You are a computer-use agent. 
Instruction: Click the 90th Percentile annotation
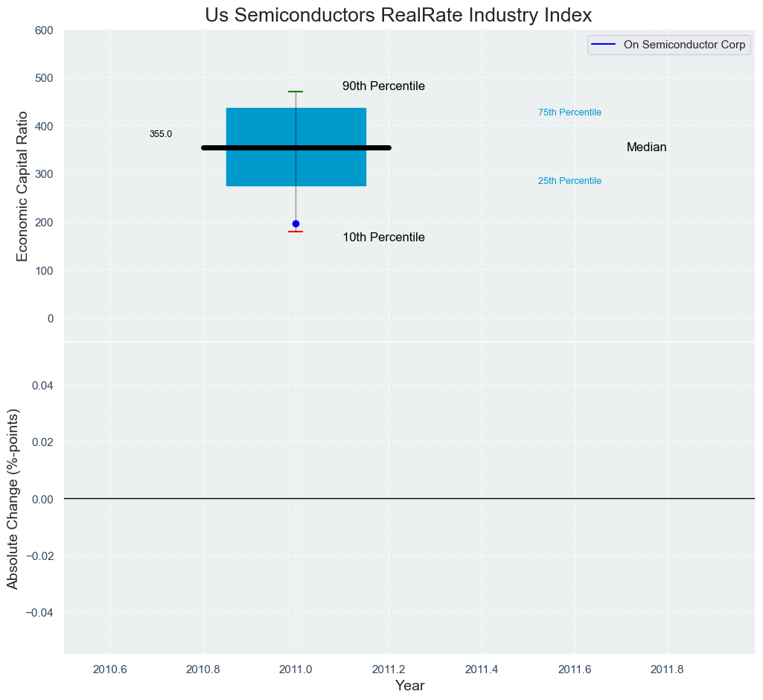(383, 86)
